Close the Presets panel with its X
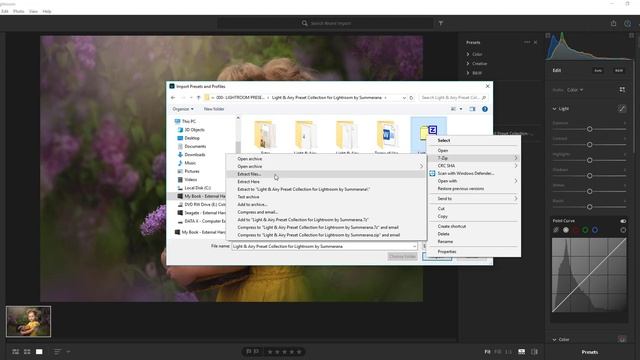 coord(536,42)
